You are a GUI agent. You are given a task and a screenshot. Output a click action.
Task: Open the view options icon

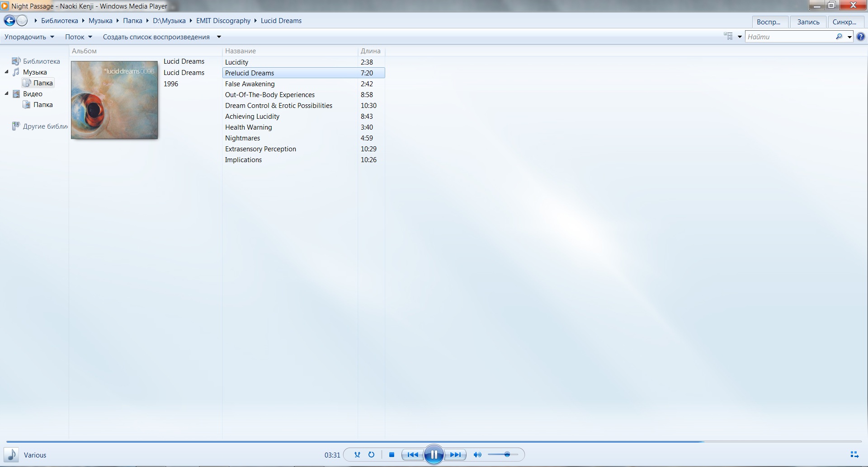point(728,37)
